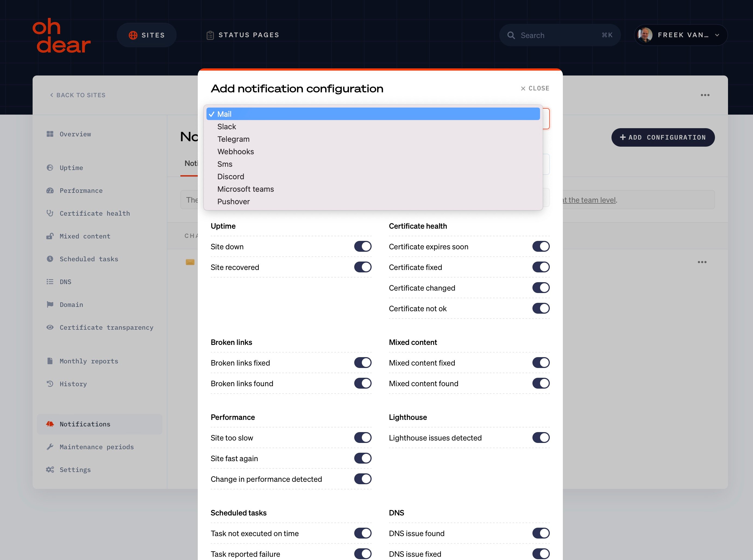Open Performance in the sidebar
Image resolution: width=753 pixels, height=560 pixels.
tap(81, 190)
